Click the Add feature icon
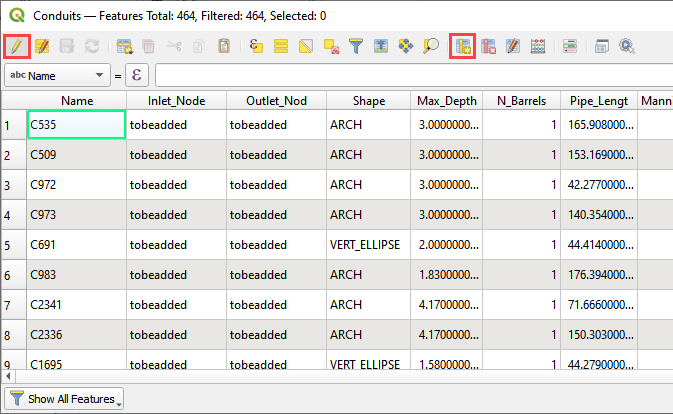 coord(124,46)
